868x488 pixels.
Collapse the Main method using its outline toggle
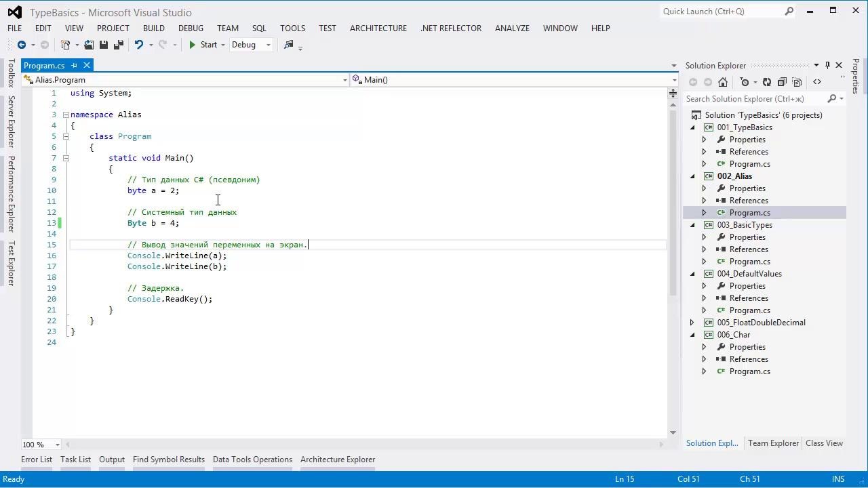tap(66, 158)
